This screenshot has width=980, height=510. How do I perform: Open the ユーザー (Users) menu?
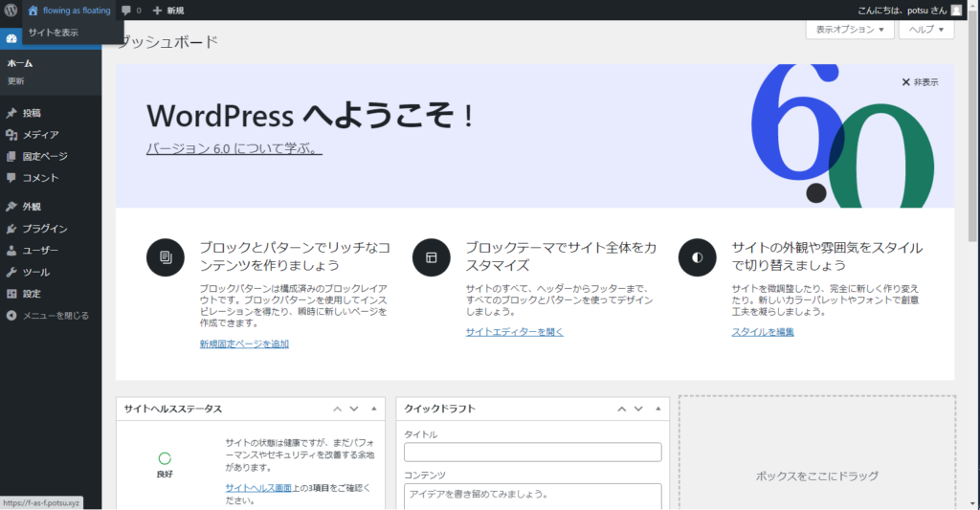click(40, 251)
